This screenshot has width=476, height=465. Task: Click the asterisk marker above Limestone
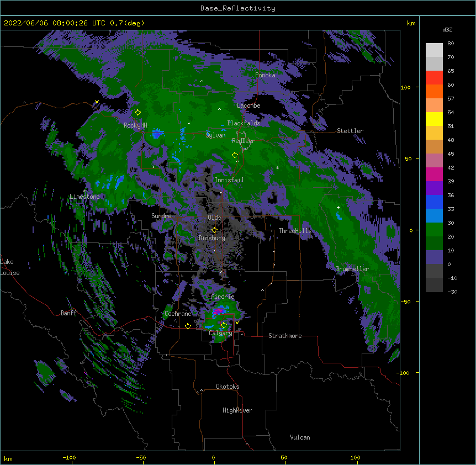click(85, 191)
